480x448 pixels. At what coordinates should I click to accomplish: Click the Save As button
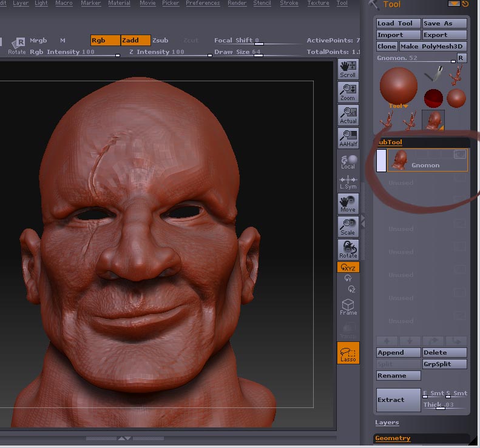444,23
